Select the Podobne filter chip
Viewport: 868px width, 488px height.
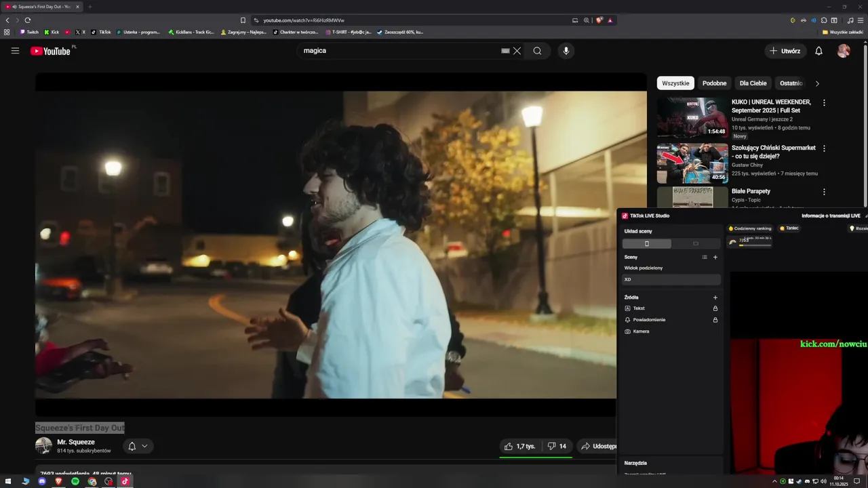point(714,83)
